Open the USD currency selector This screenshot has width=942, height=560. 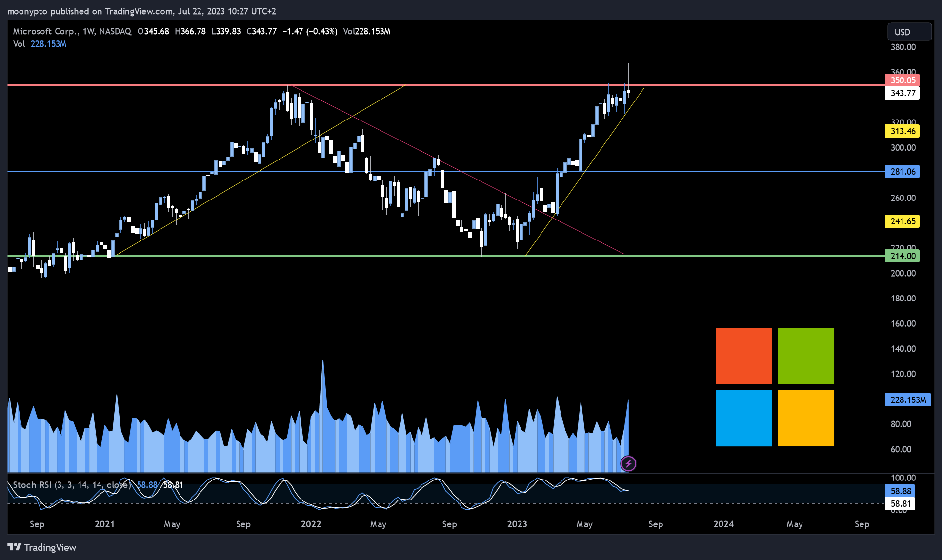[x=909, y=32]
